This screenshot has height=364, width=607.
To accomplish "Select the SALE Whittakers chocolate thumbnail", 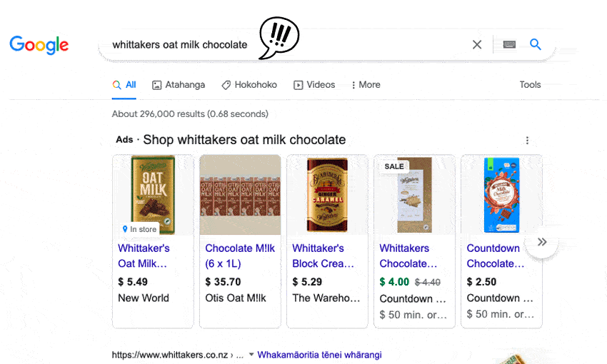I will click(x=414, y=195).
